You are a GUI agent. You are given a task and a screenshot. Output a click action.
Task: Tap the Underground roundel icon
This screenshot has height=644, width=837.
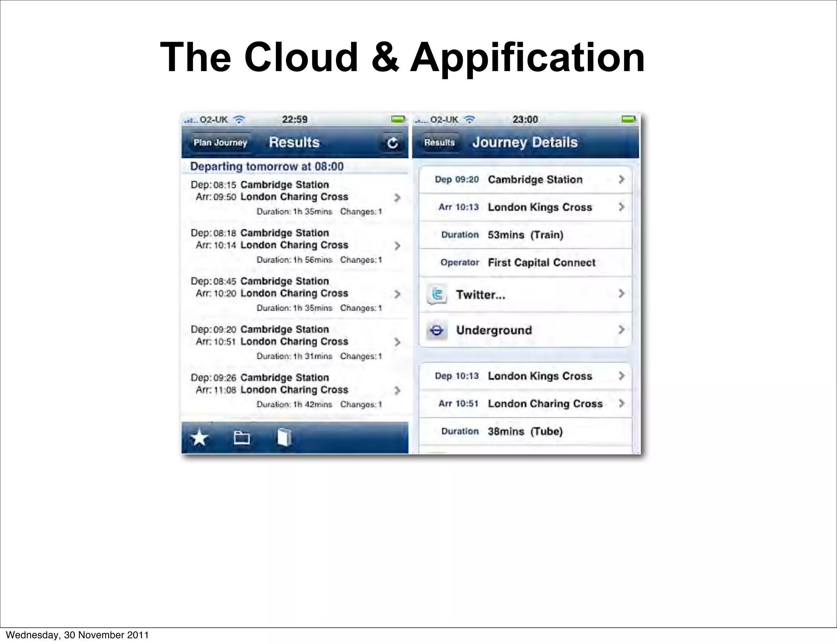pyautogui.click(x=437, y=330)
